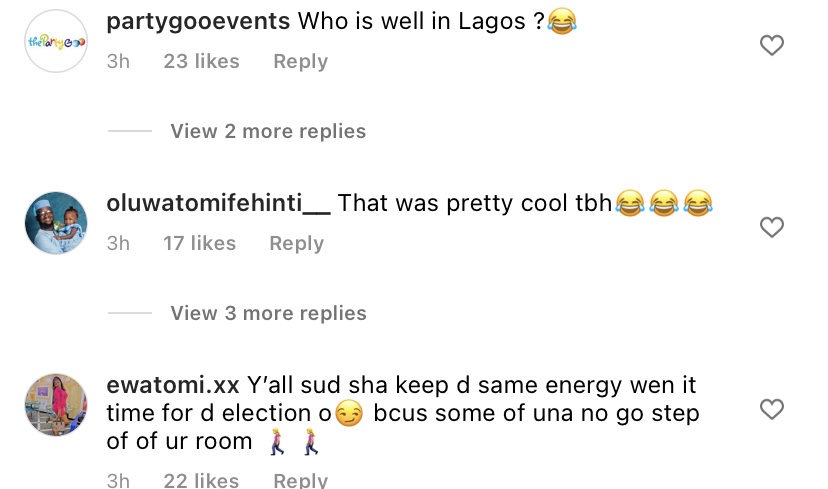This screenshot has height=489, width=828.
Task: Reply to partygooevents comment
Action: coord(300,61)
